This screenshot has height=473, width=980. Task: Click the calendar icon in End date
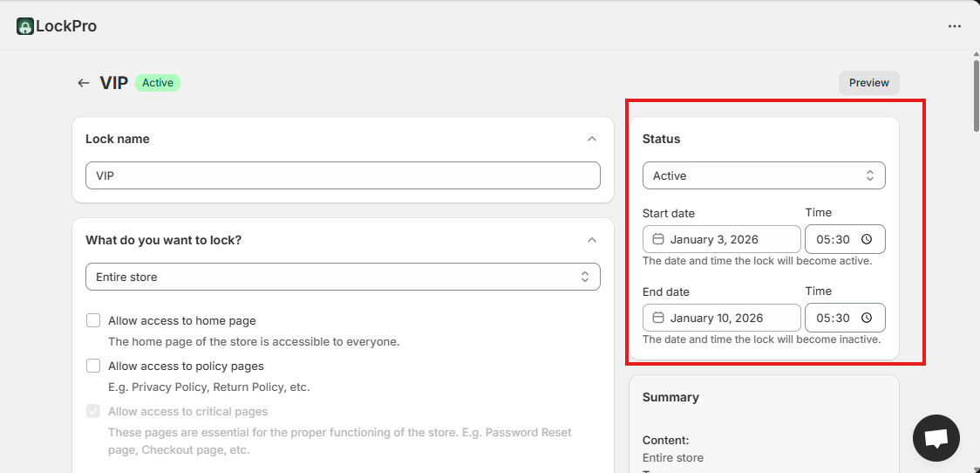pos(658,318)
